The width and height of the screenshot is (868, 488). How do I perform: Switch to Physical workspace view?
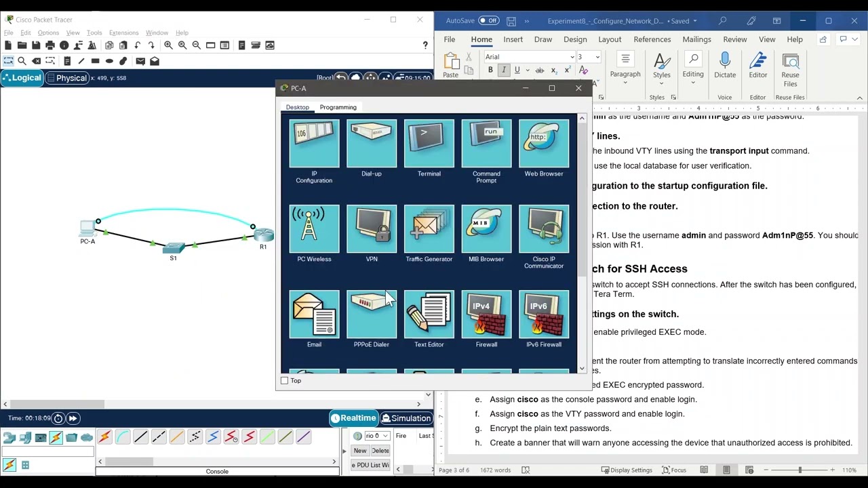[66, 78]
